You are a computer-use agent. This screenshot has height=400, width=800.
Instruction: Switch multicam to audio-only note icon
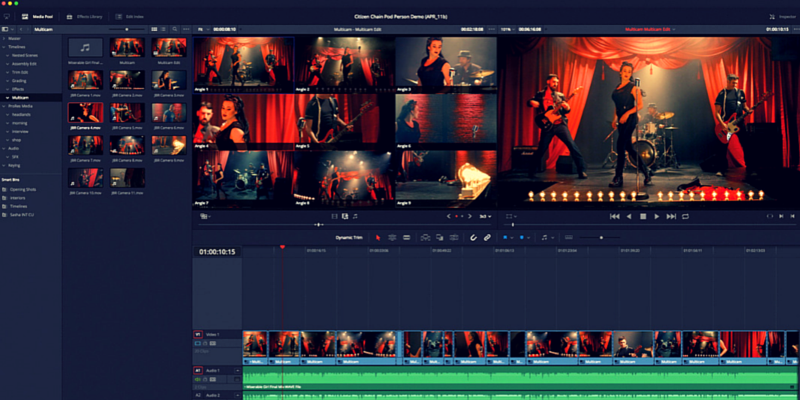coord(355,216)
